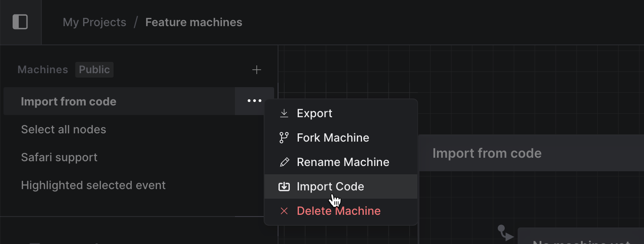Click the fork branch icon

pos(284,138)
